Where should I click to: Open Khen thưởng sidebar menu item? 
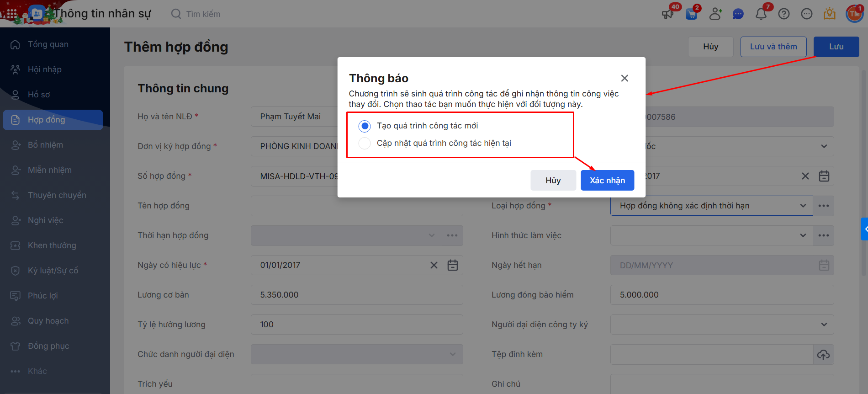tap(52, 245)
